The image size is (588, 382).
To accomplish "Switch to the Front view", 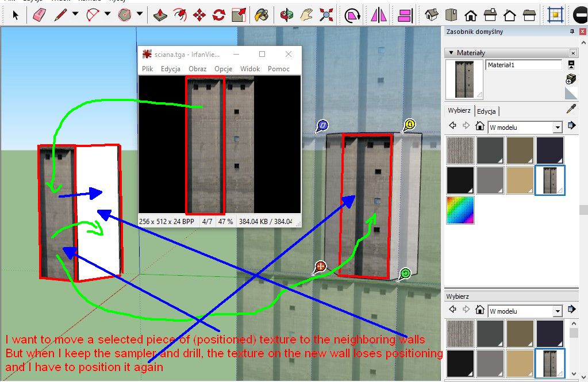I will click(x=471, y=15).
